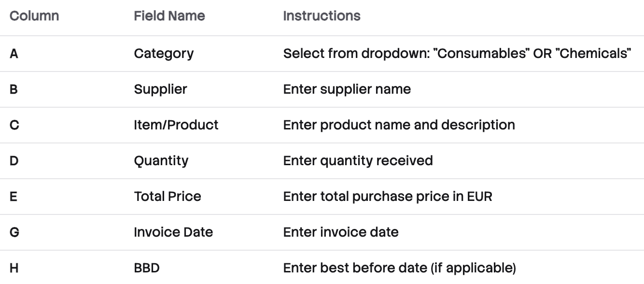Select the Category field name cell
Screen dimensions: 644x284
click(164, 53)
